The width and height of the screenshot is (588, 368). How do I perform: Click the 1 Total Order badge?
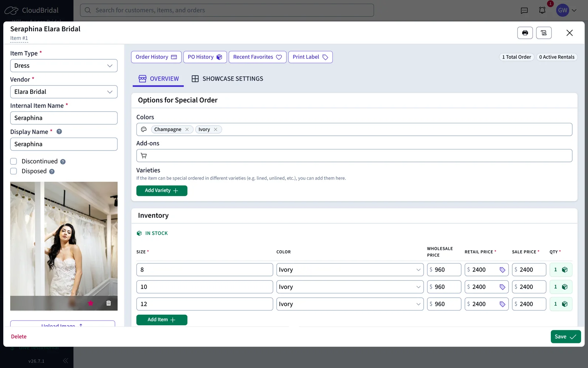pos(516,57)
